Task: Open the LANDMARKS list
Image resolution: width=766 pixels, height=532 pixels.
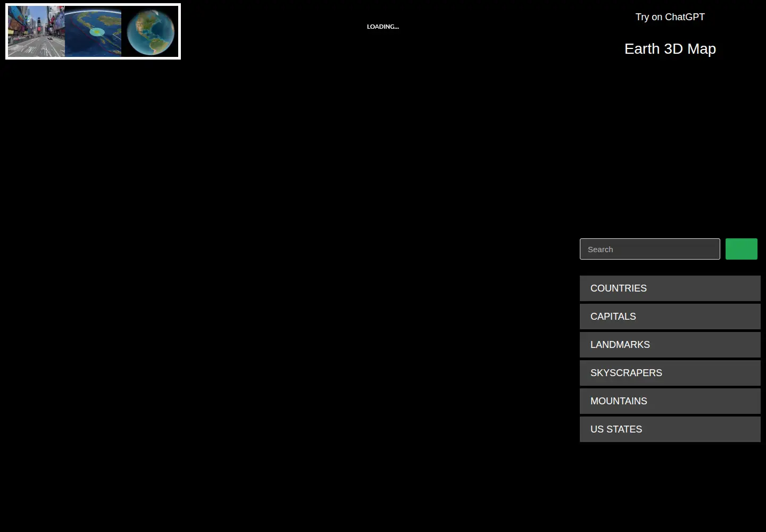Action: (x=670, y=345)
